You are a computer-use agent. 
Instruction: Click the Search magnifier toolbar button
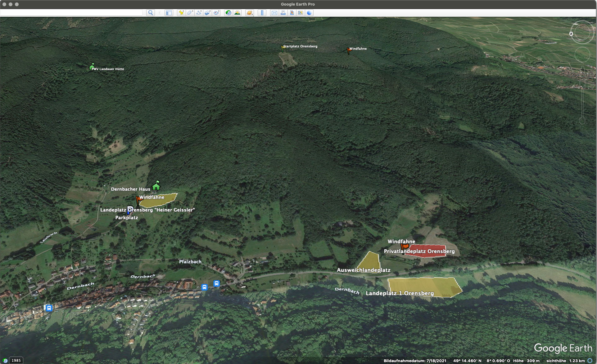pos(151,13)
